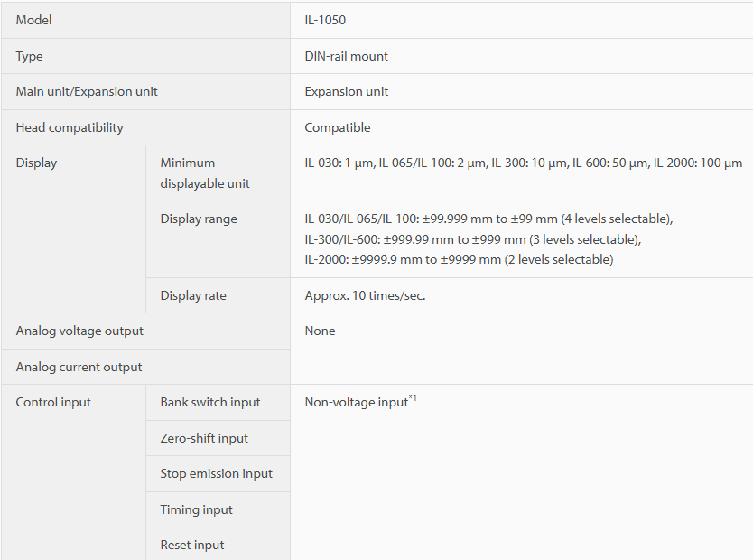
Task: Click the Display range label
Action: (199, 219)
